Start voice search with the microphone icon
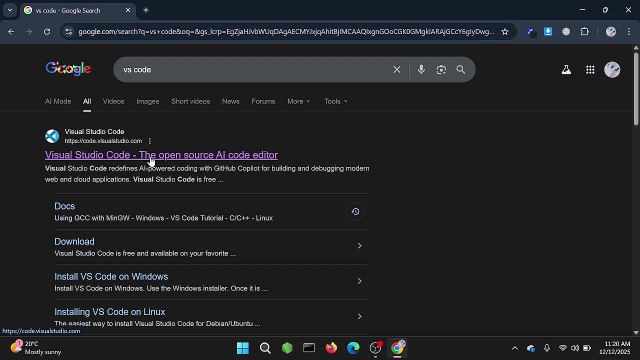The image size is (640, 360). point(421,69)
